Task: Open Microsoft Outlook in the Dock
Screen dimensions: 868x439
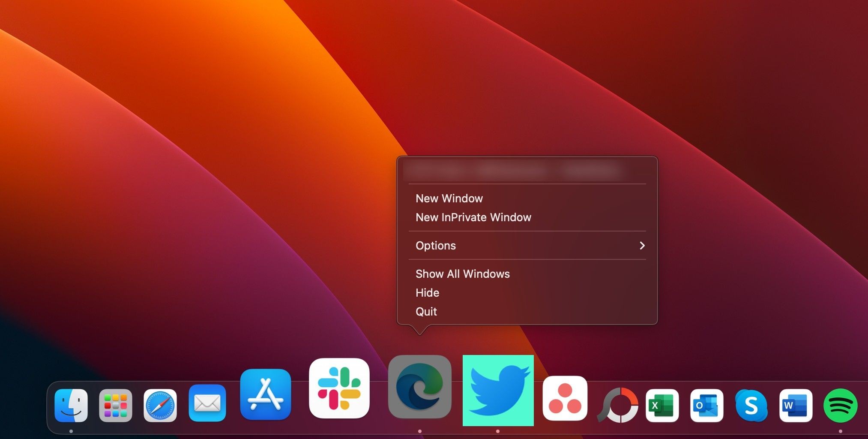Action: point(707,406)
